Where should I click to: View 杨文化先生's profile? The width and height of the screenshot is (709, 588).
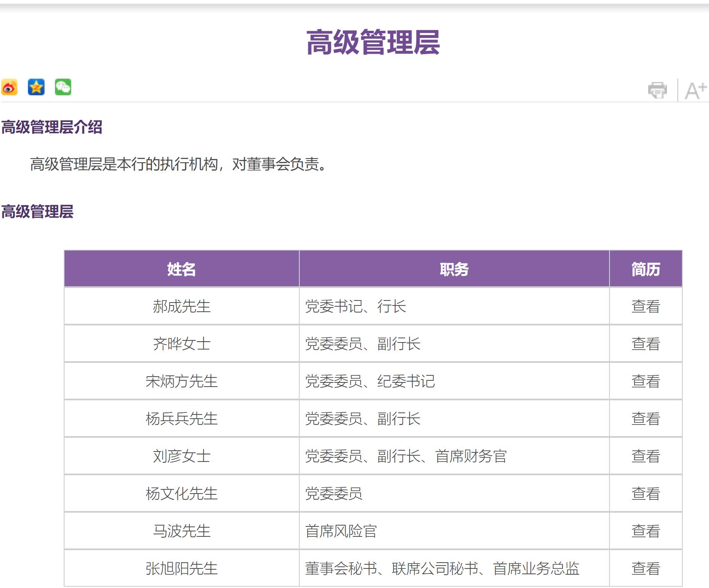646,494
